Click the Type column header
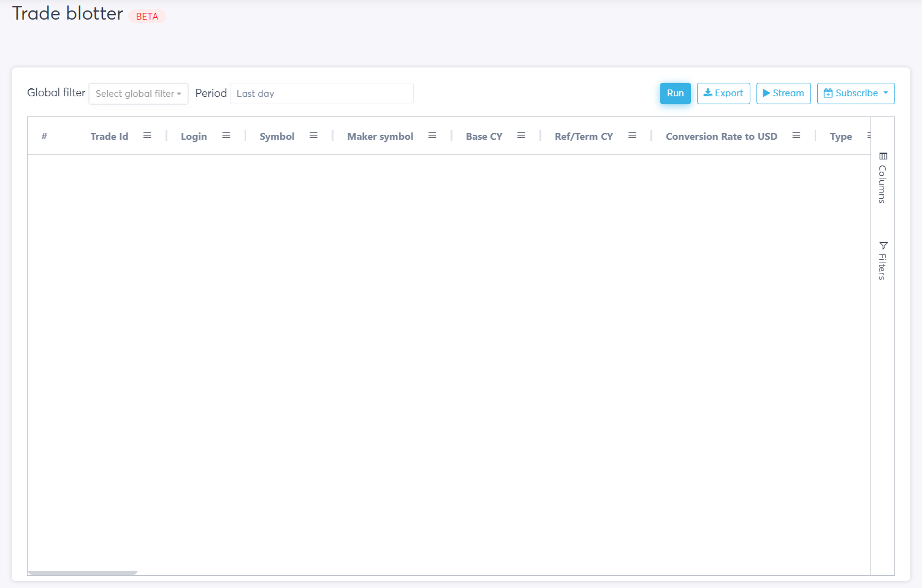Screen dimensions: 922x588 tap(840, 136)
